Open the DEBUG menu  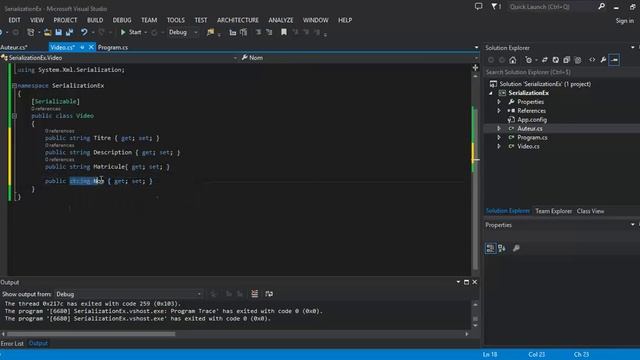(x=122, y=20)
